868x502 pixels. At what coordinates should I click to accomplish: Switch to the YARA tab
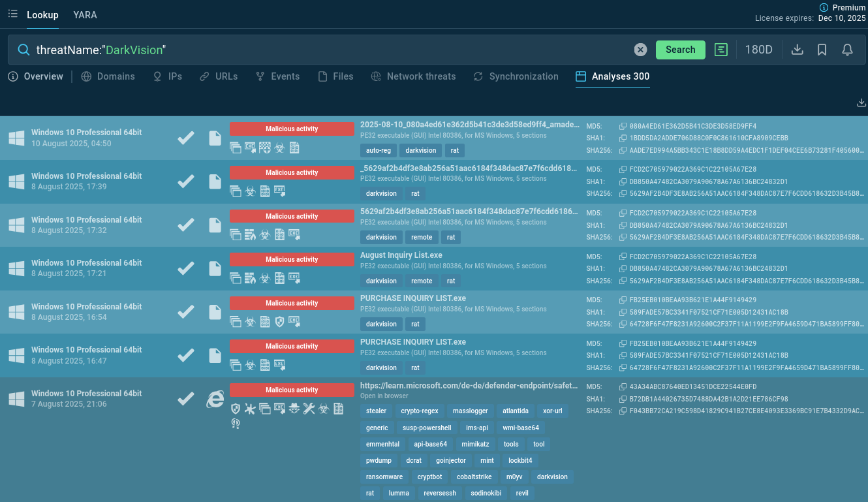click(85, 14)
